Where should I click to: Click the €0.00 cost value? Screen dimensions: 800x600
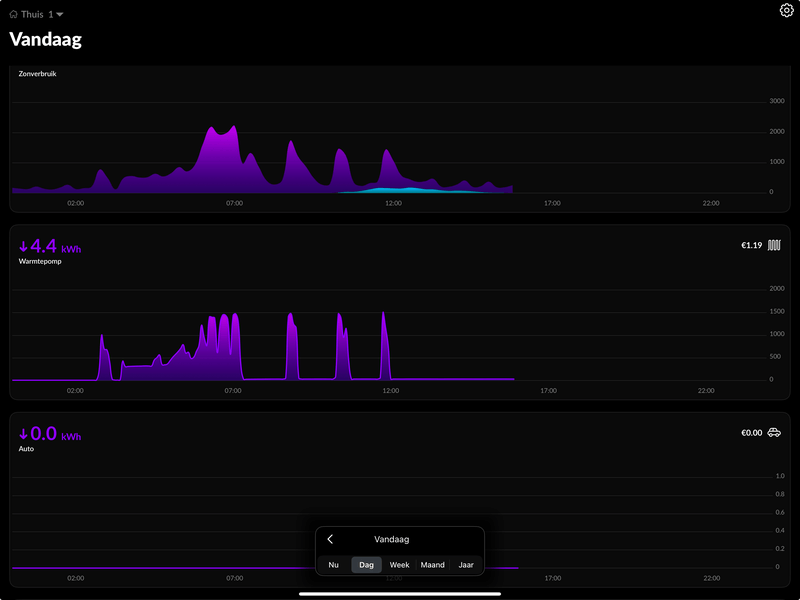752,433
